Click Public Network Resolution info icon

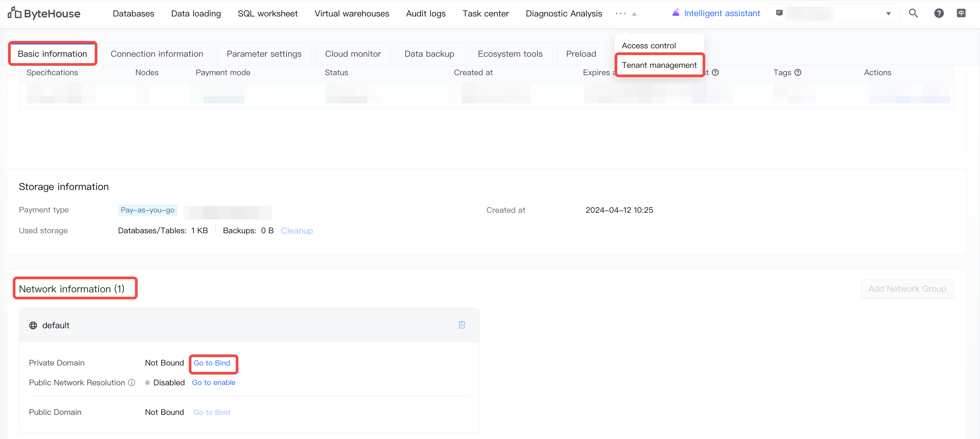132,382
